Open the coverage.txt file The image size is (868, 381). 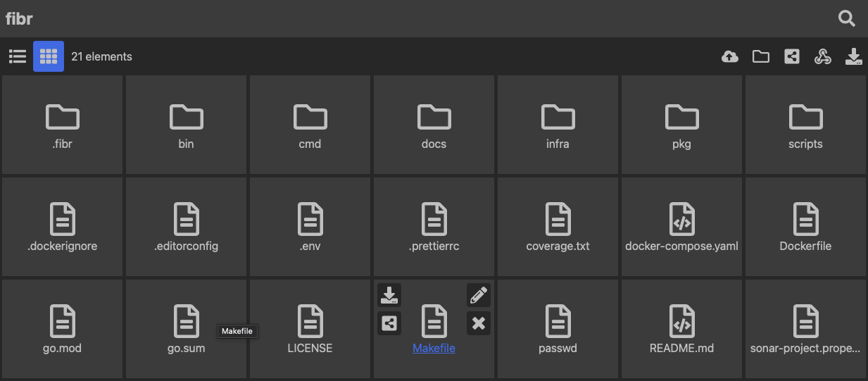tap(558, 227)
